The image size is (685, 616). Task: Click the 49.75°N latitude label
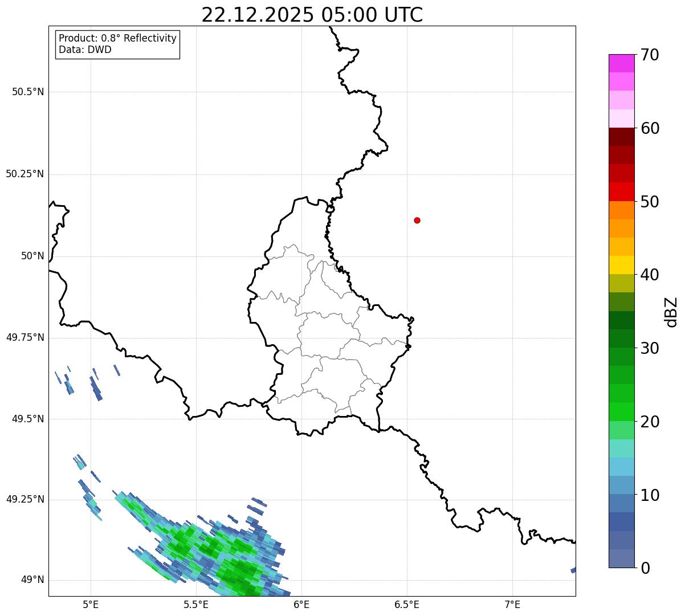pos(25,337)
